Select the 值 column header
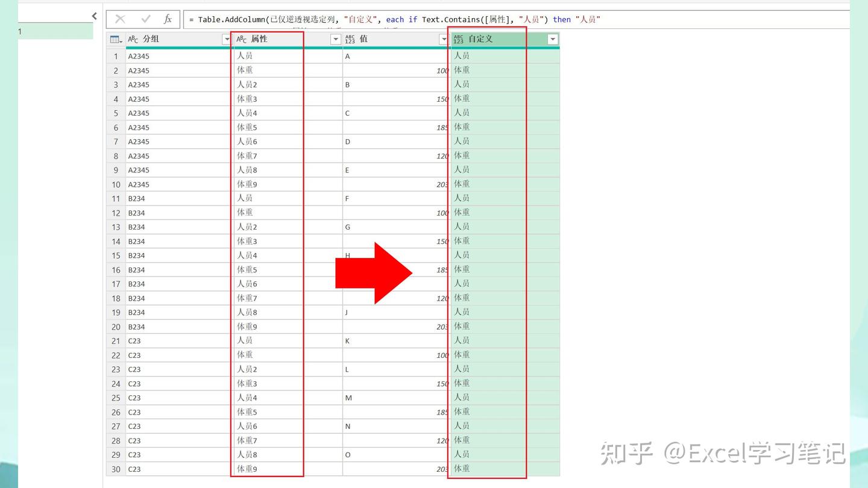This screenshot has height=488, width=868. [396, 39]
